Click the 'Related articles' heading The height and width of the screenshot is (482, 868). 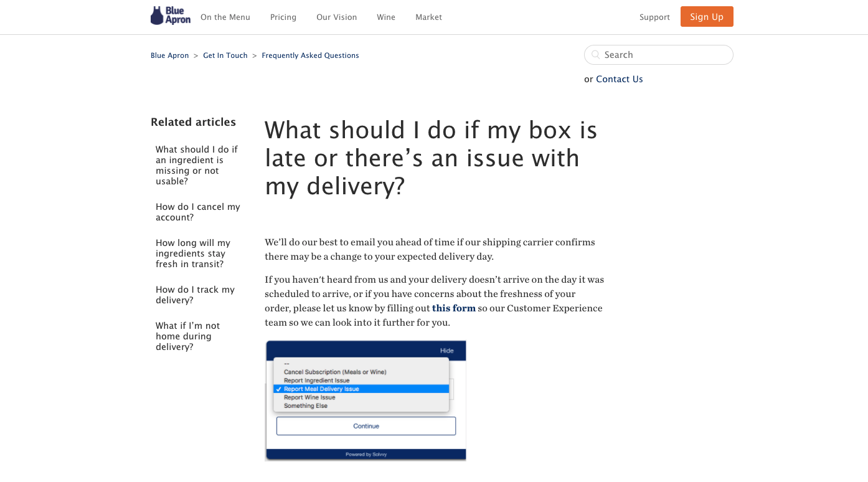(x=193, y=122)
